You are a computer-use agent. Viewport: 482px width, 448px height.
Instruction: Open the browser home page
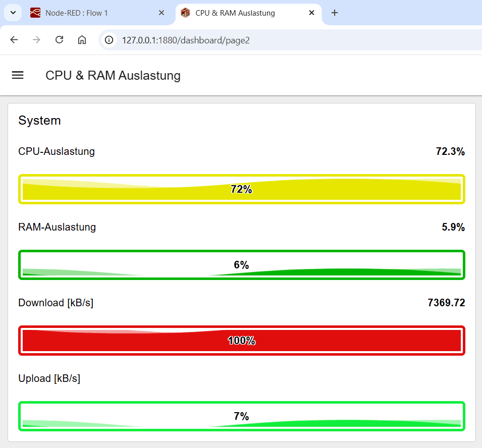tap(82, 40)
